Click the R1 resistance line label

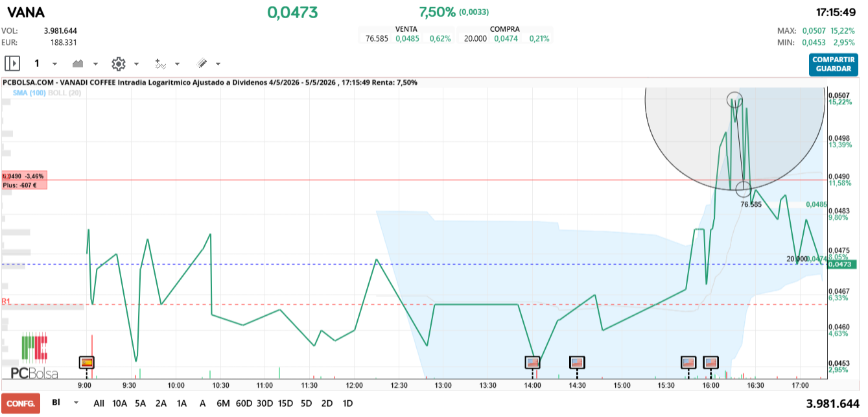6,302
